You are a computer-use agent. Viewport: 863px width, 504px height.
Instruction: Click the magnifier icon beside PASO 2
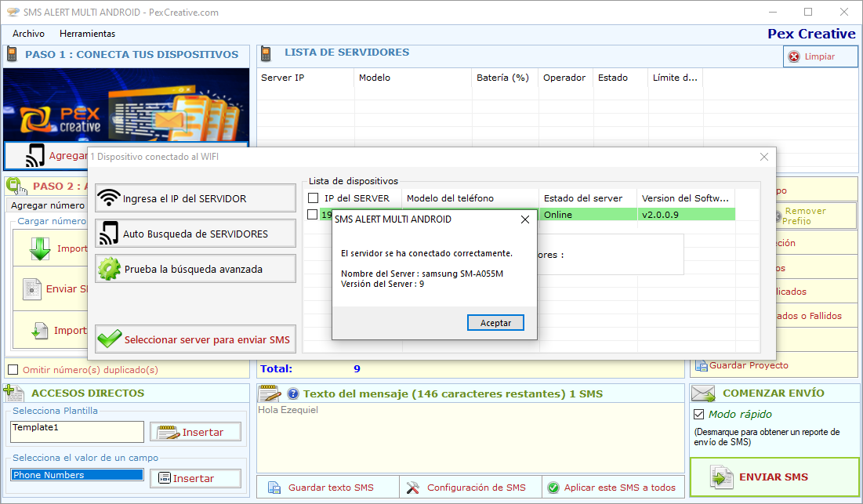click(x=16, y=186)
